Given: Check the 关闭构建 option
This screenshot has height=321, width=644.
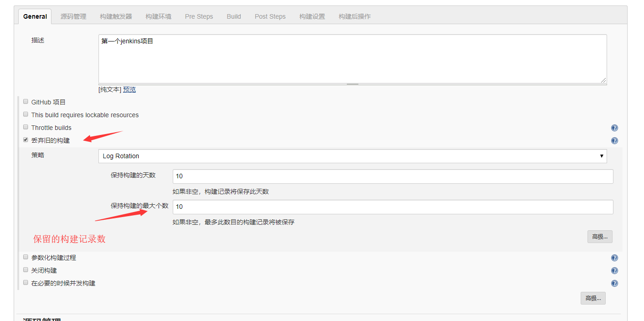Looking at the screenshot, I should [x=26, y=270].
